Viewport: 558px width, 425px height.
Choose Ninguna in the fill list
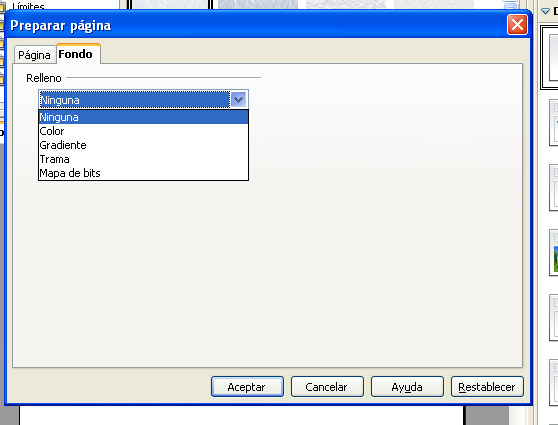pyautogui.click(x=143, y=117)
